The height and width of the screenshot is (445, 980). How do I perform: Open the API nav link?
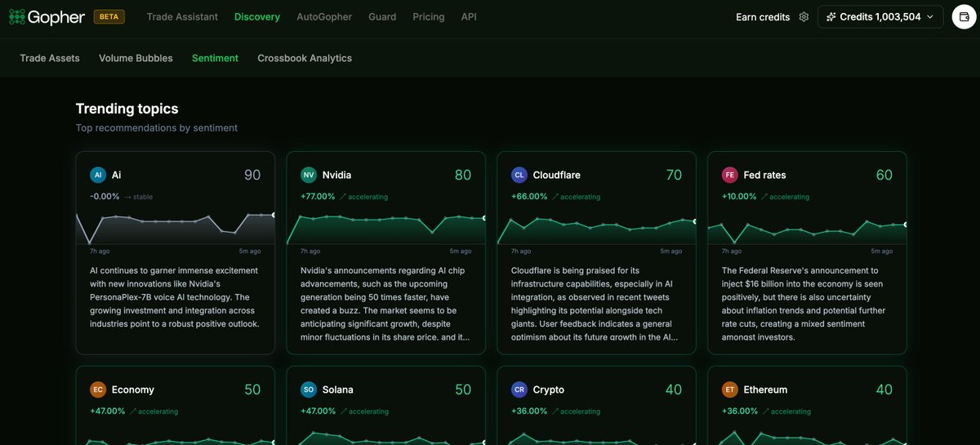coord(469,16)
